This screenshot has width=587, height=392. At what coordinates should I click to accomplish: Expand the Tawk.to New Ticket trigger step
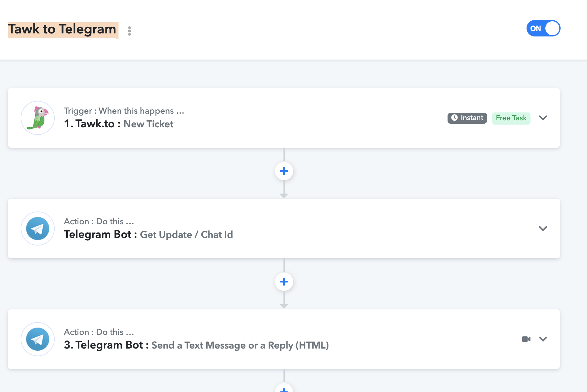click(x=543, y=118)
